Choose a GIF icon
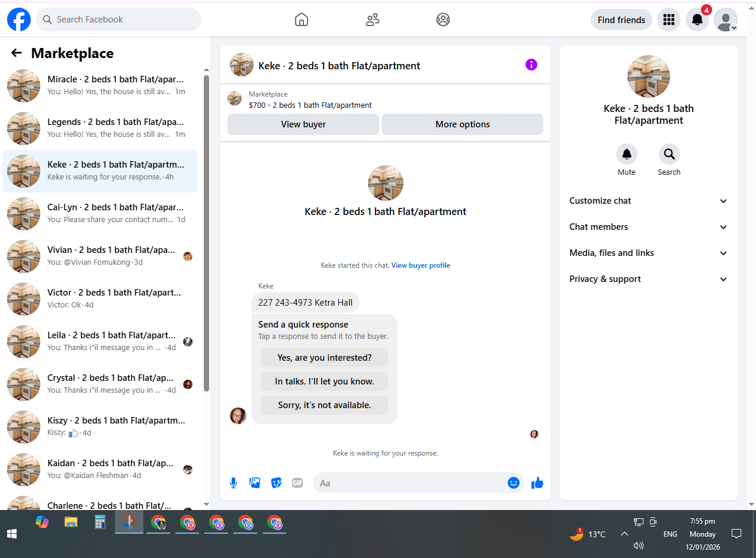Screen dimensions: 756x558 (x=297, y=483)
